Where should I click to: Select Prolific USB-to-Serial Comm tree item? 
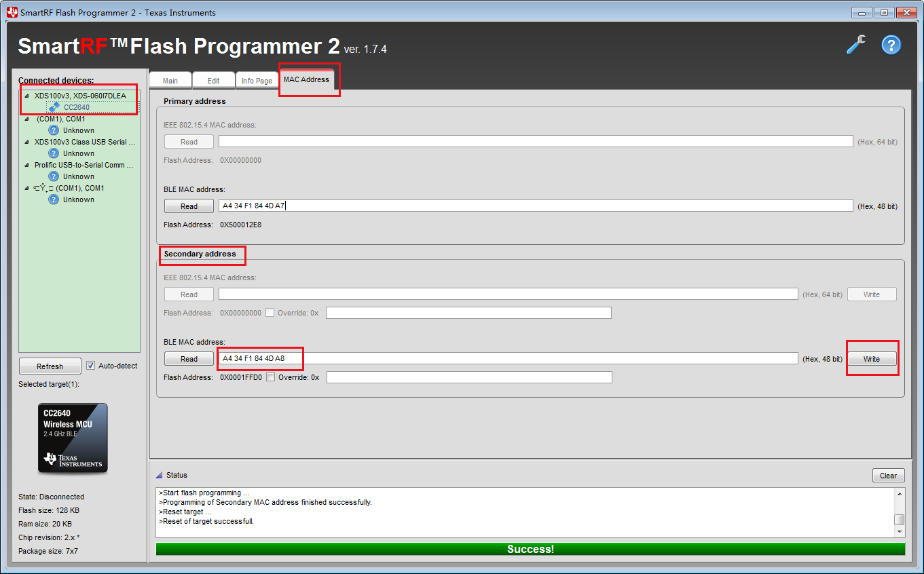tap(84, 165)
